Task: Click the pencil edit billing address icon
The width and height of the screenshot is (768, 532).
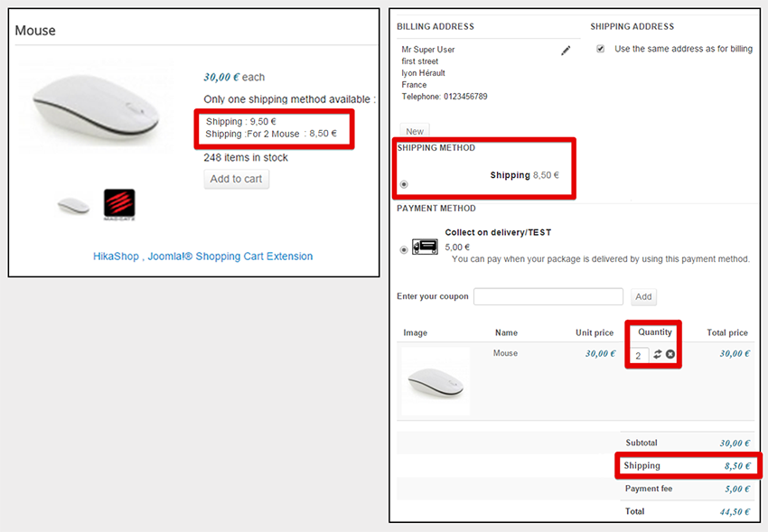Action: point(566,51)
